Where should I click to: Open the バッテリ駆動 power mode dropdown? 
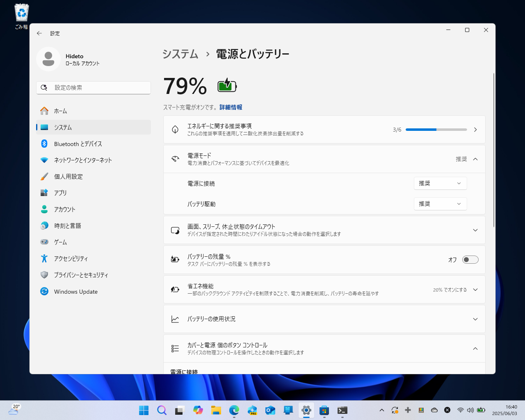440,203
